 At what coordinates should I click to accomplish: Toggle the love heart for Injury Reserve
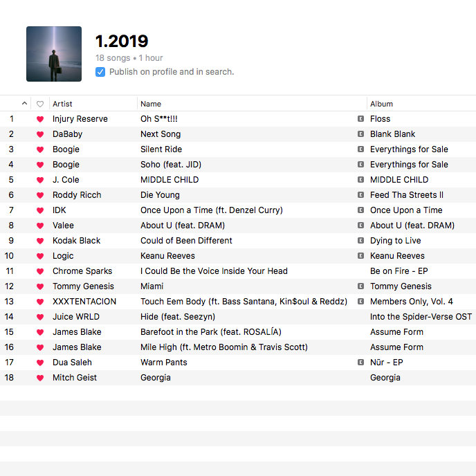(39, 119)
